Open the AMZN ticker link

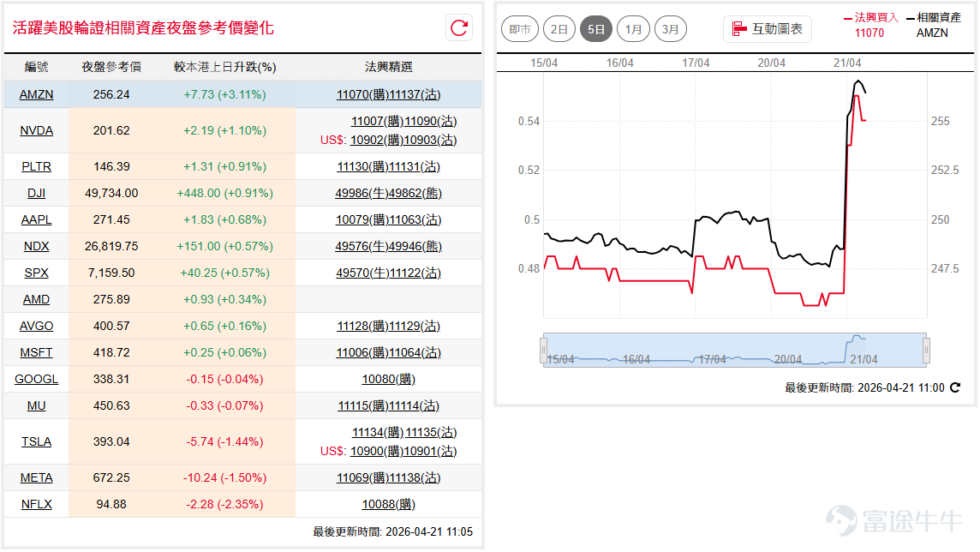(x=36, y=94)
